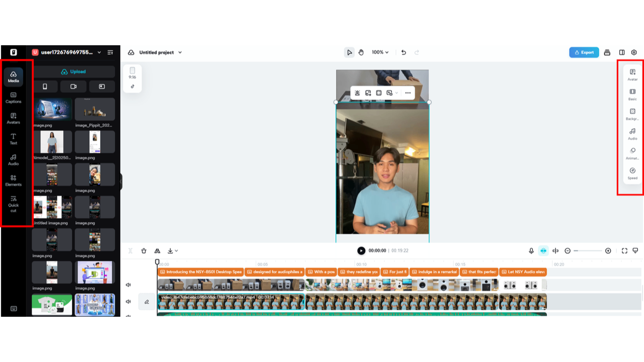Image resolution: width=644 pixels, height=362 pixels.
Task: Expand the Untitled project dropdown
Action: (x=181, y=52)
